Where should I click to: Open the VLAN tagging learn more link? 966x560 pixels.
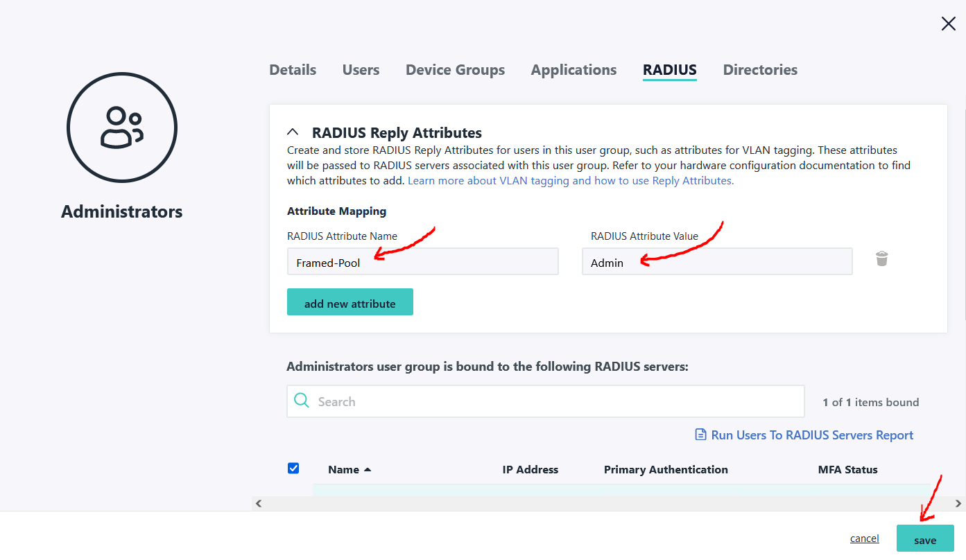pos(570,180)
